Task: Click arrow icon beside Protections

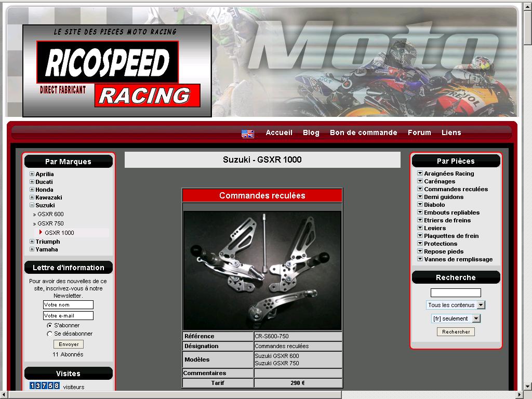Action: pos(420,244)
